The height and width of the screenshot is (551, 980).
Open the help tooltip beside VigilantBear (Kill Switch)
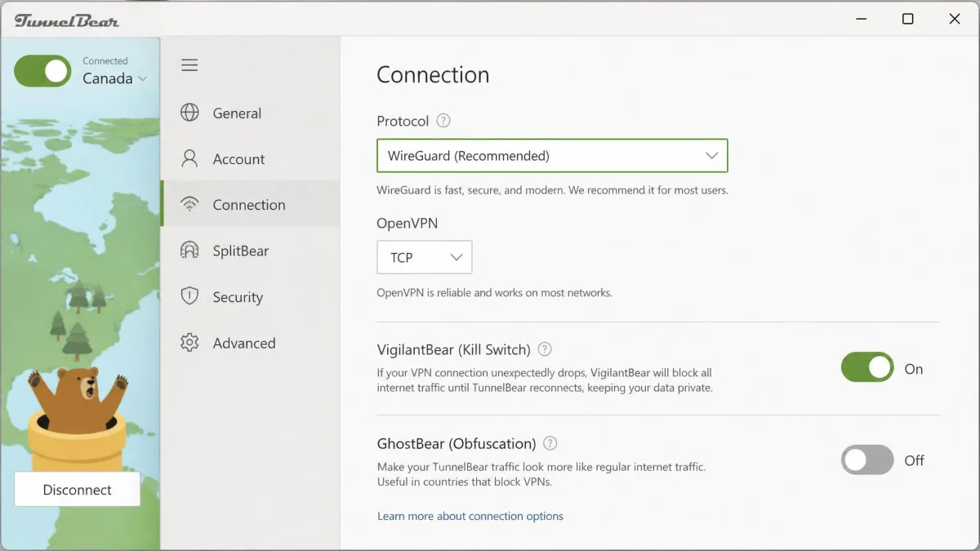point(545,349)
